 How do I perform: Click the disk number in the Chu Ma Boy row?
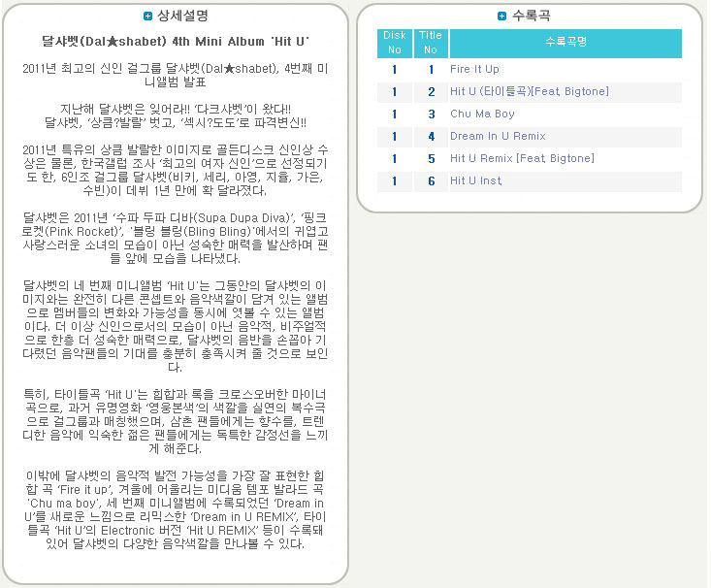click(x=394, y=114)
